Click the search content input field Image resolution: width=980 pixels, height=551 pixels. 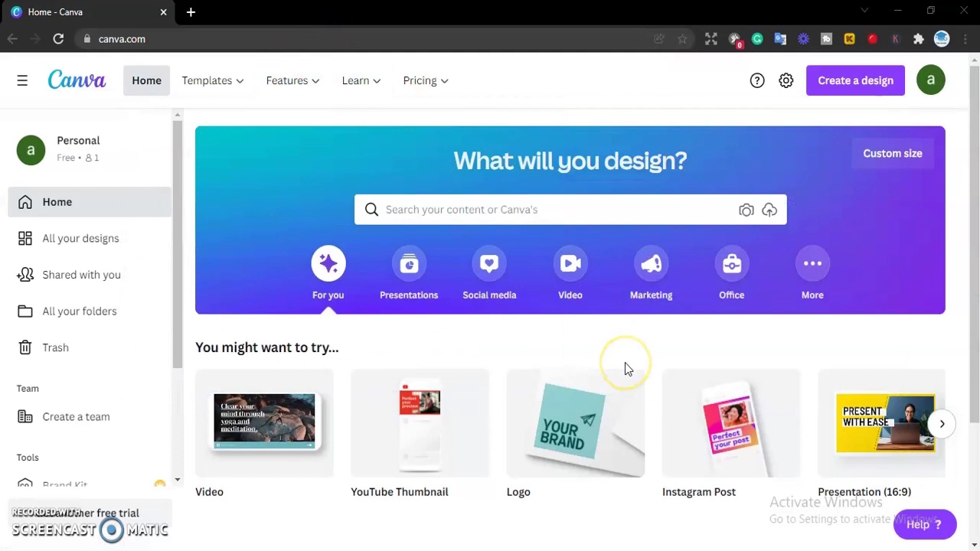(x=570, y=210)
